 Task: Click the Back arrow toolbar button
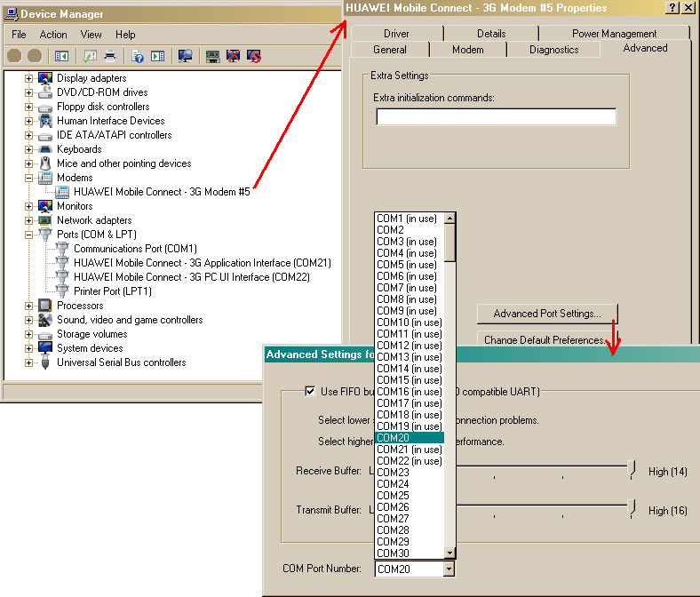pos(14,56)
